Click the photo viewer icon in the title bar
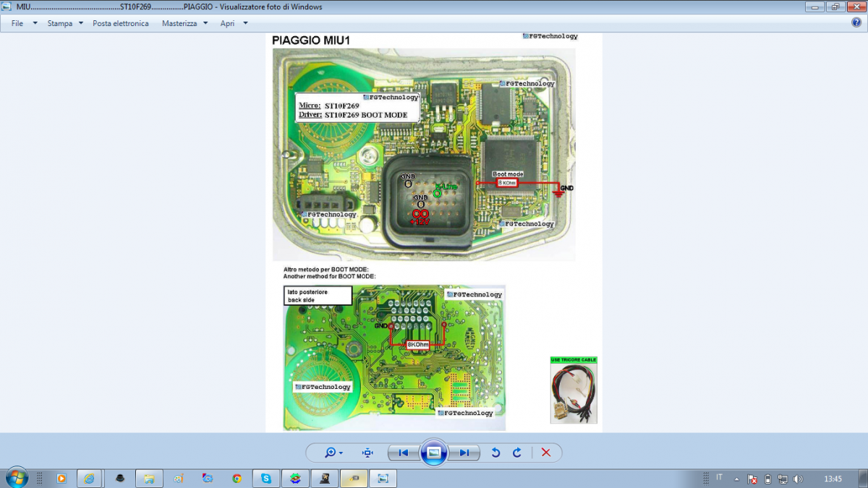Viewport: 868px width, 488px height. pos(7,7)
